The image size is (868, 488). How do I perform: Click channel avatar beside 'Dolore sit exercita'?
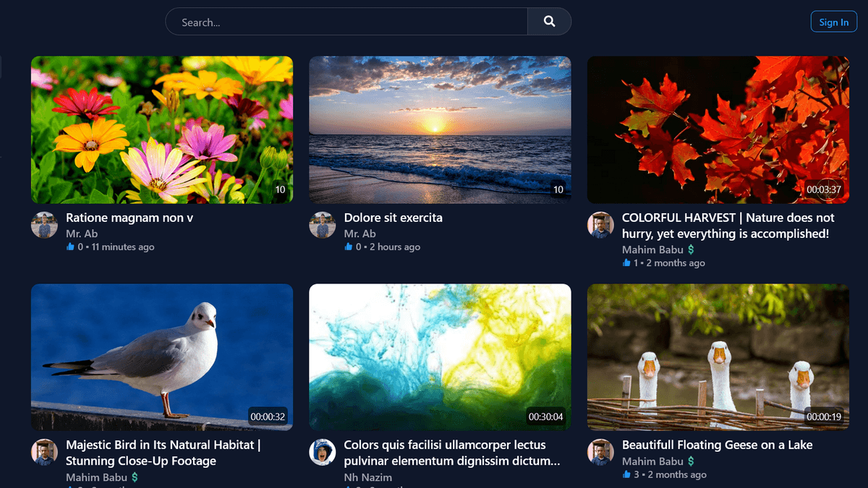322,225
